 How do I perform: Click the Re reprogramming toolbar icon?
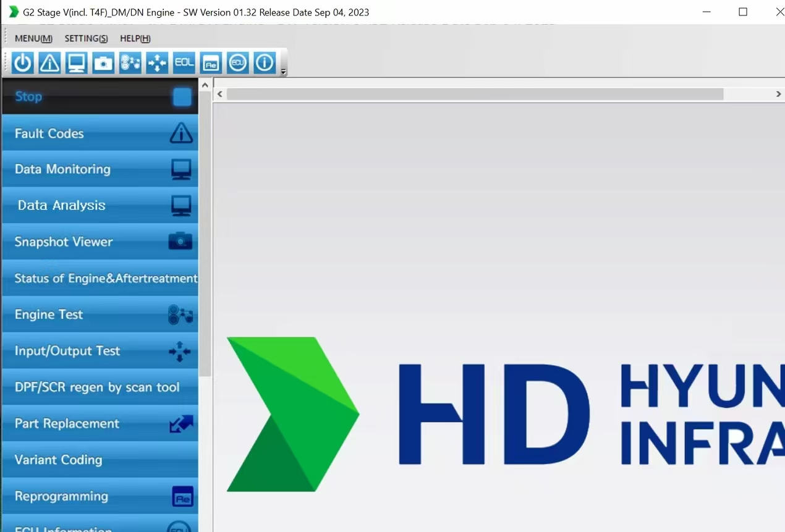coord(211,63)
